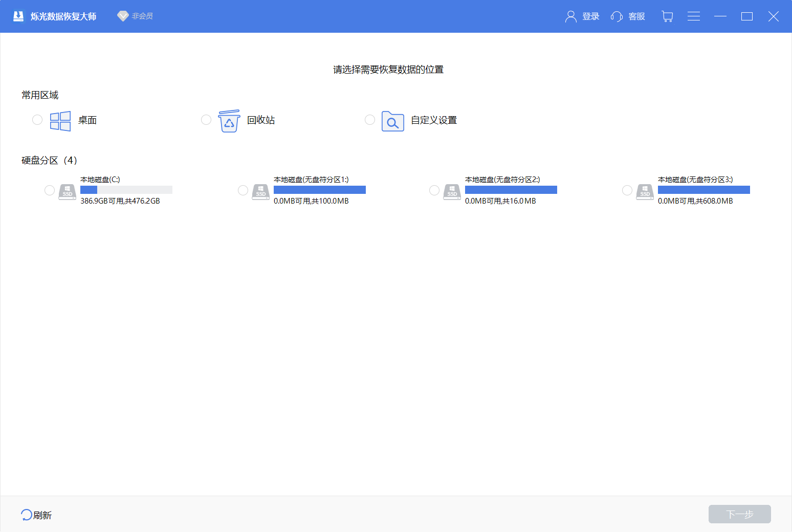The height and width of the screenshot is (532, 792).
Task: Select the 自定义设置 radio button
Action: [370, 119]
